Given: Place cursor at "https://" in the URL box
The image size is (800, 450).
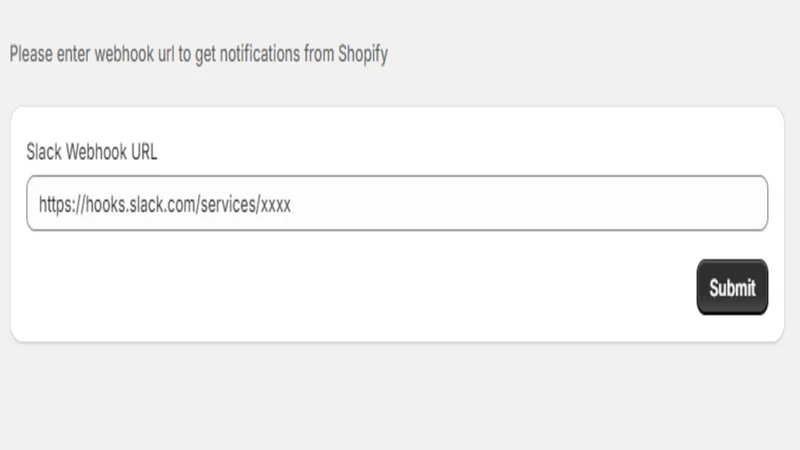Looking at the screenshot, I should (x=62, y=205).
